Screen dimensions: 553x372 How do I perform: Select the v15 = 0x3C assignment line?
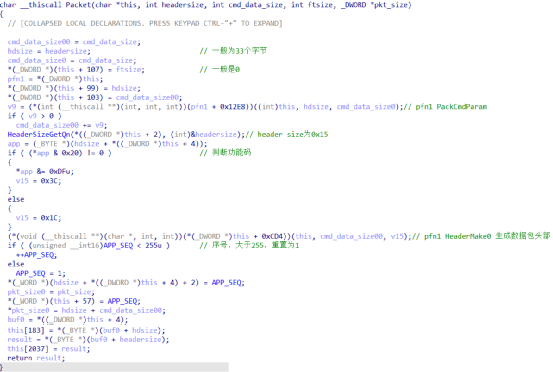click(38, 181)
